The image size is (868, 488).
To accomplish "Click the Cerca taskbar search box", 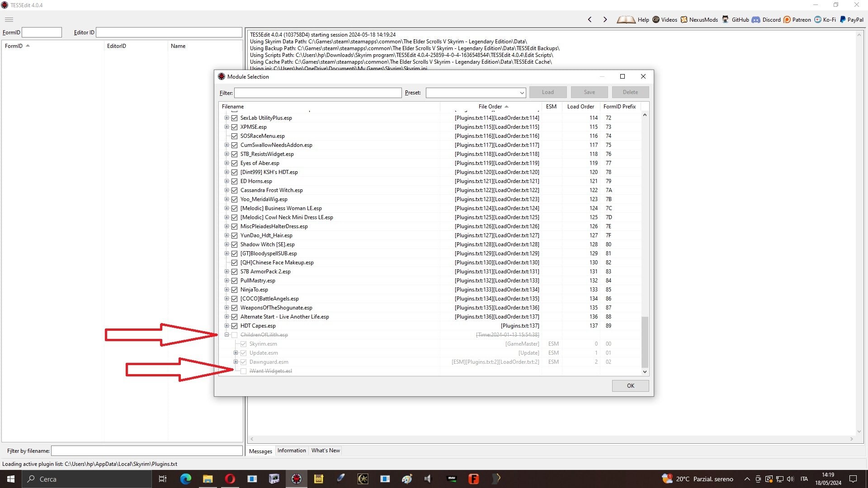I will 87,479.
